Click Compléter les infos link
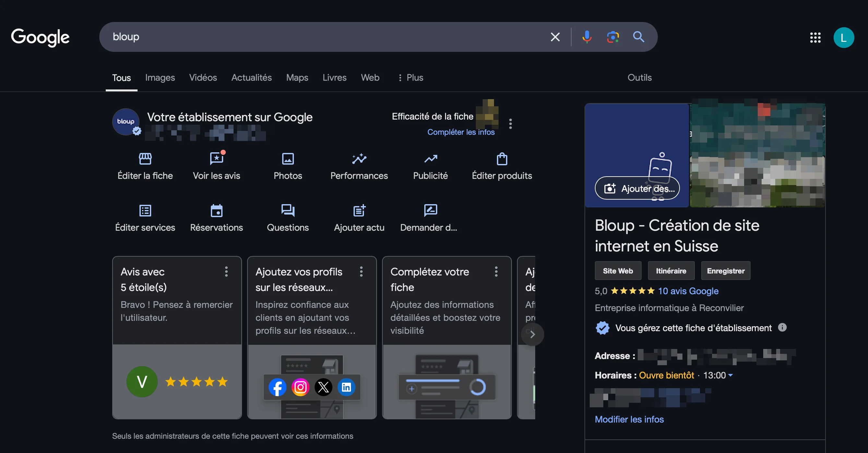The height and width of the screenshot is (453, 868). tap(461, 132)
